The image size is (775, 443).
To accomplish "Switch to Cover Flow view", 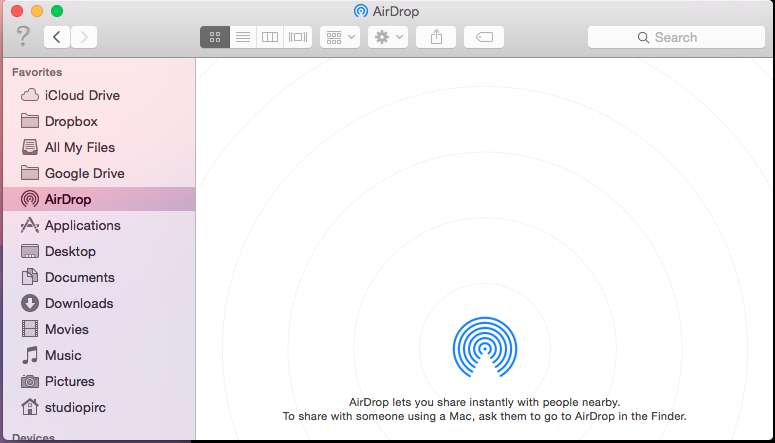I will tap(298, 37).
